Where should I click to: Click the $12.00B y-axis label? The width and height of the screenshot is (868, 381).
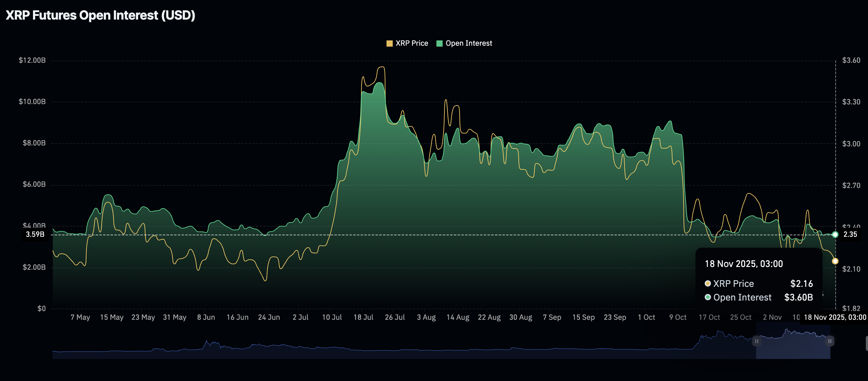click(32, 60)
